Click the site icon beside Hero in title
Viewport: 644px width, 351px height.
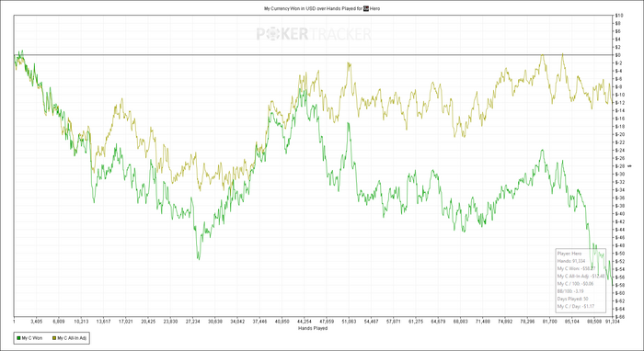(x=366, y=8)
